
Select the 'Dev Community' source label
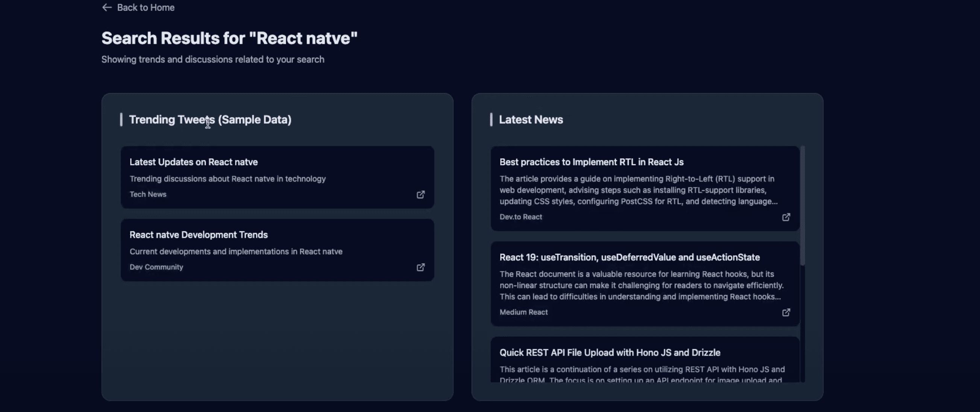[156, 267]
